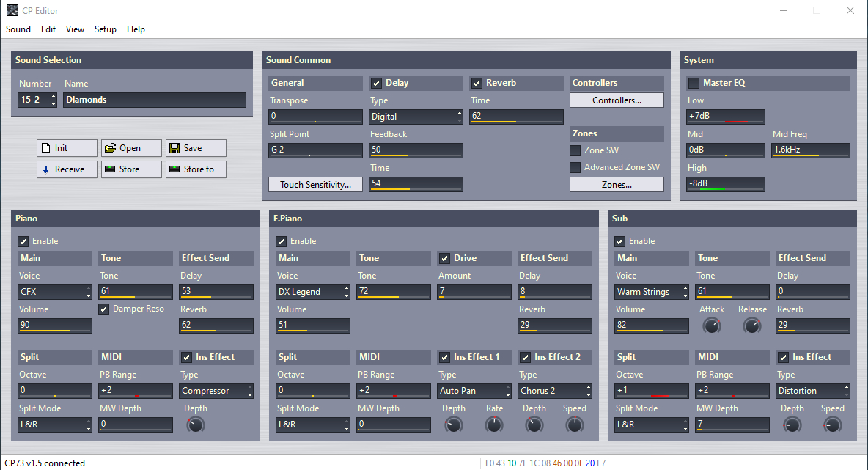Click the Piano Volume slider
868x470 pixels.
55,326
